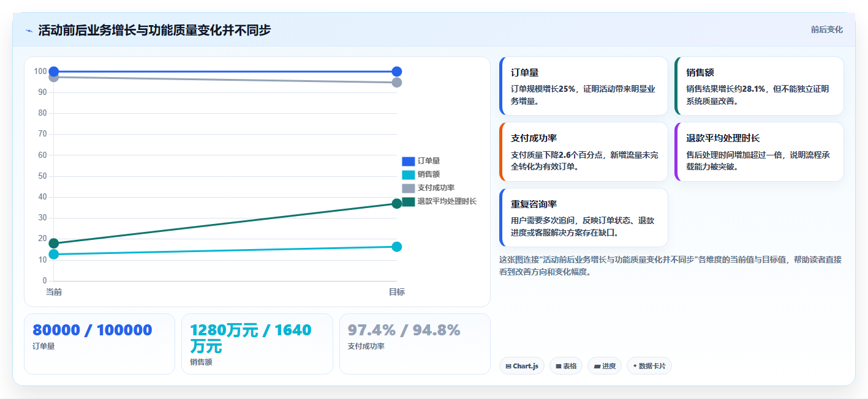Image resolution: width=868 pixels, height=399 pixels.
Task: Toggle 退款平均处理时长 legend color box
Action: [x=409, y=201]
